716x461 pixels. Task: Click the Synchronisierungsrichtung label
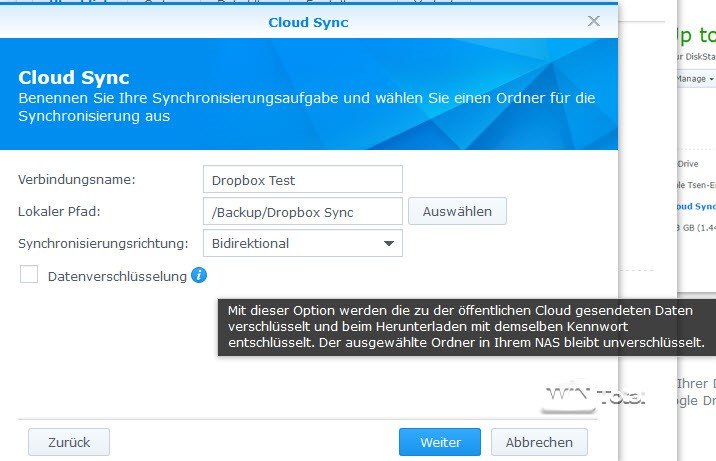tap(103, 243)
